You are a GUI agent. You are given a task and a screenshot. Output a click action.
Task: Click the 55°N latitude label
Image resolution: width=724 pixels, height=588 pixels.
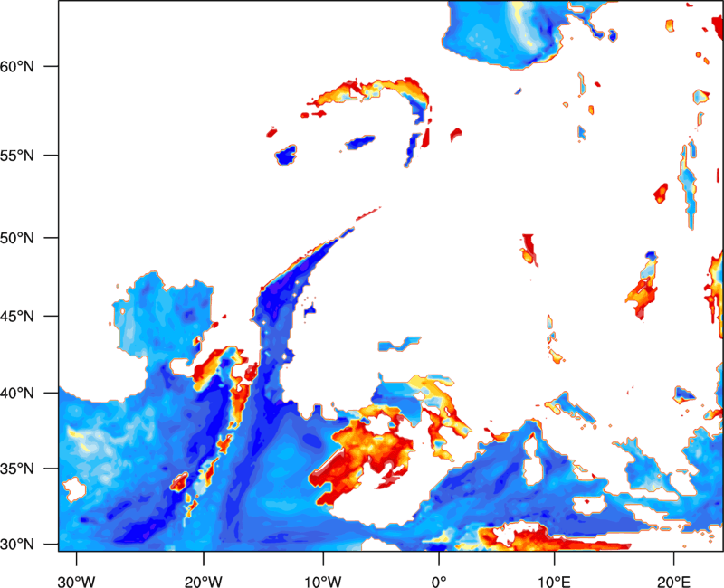(x=17, y=156)
